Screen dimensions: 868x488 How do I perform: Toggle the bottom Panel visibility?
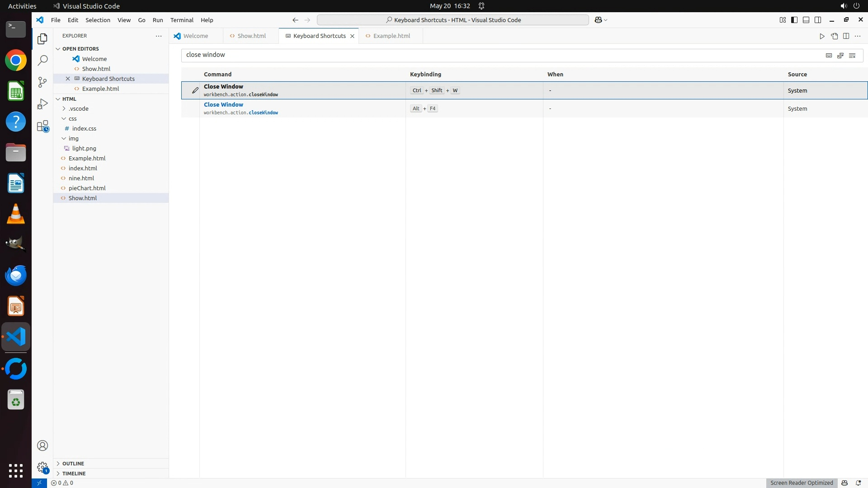[x=806, y=20]
